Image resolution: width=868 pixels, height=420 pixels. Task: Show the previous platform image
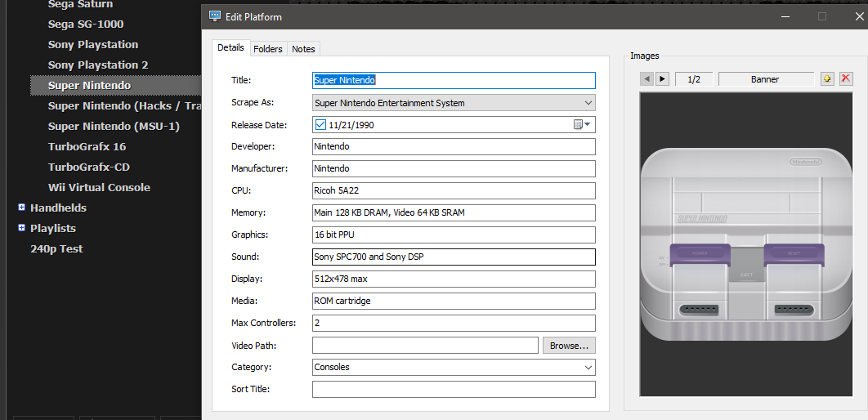[x=647, y=79]
